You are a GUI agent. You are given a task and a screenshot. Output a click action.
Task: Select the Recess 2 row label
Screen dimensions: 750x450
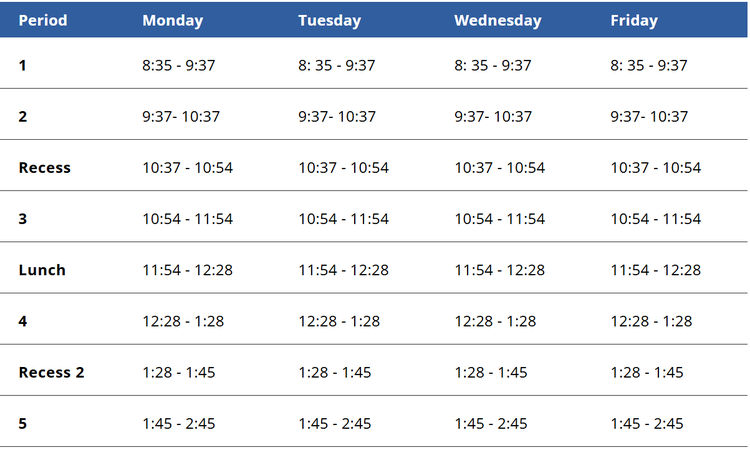tap(51, 372)
